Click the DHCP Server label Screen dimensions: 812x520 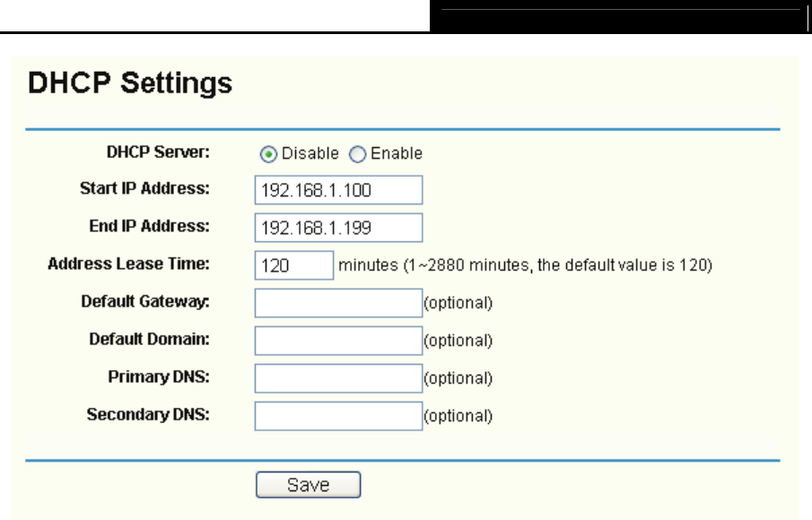[x=158, y=152]
